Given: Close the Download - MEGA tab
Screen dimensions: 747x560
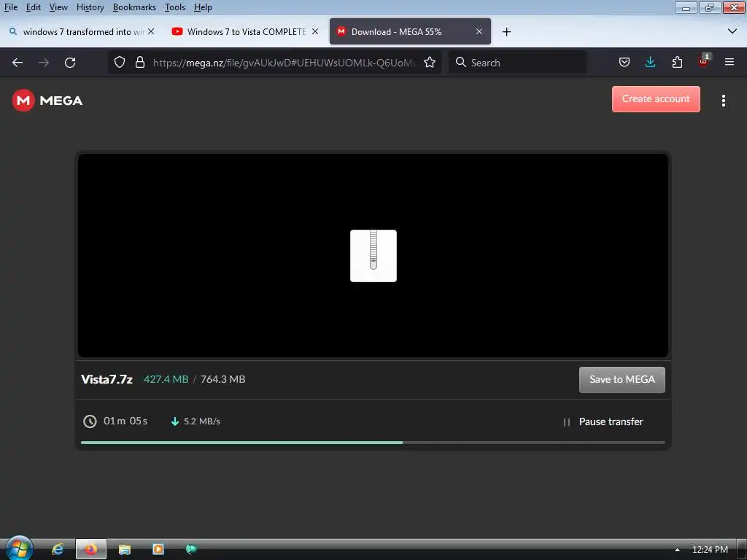Looking at the screenshot, I should [479, 31].
